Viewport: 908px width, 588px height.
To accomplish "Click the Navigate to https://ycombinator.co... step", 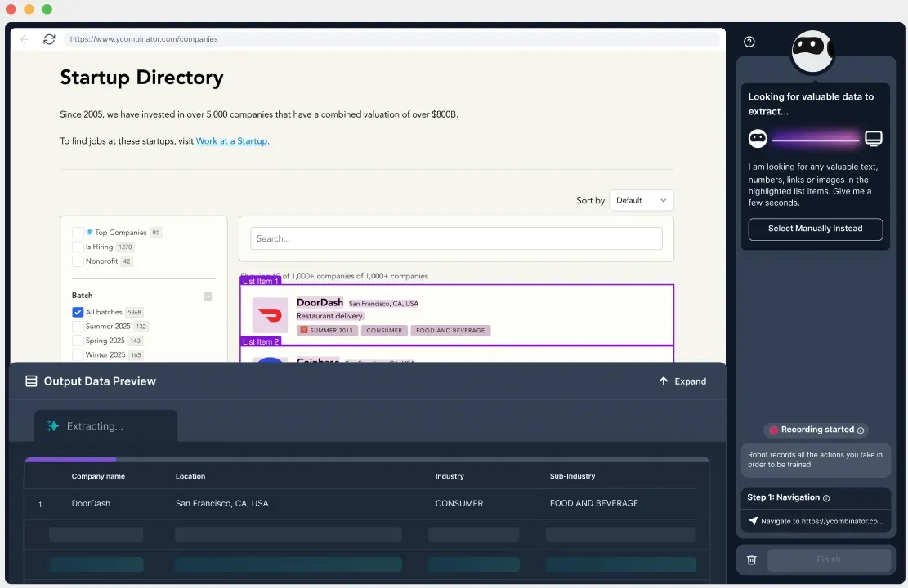I will pyautogui.click(x=816, y=521).
